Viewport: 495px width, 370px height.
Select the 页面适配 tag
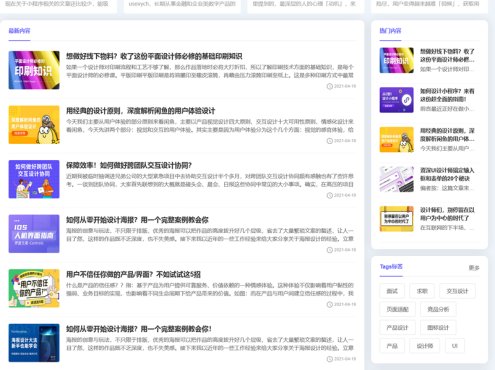(398, 309)
